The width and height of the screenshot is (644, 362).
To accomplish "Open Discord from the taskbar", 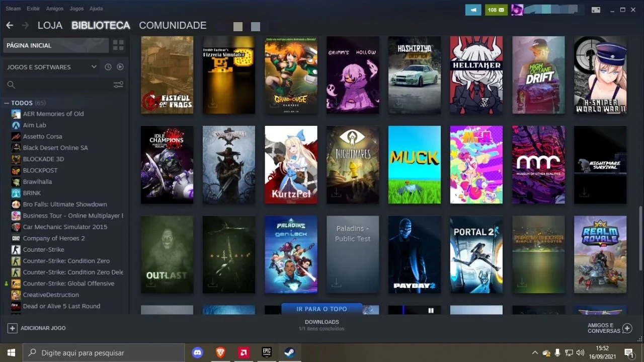I will click(x=197, y=352).
